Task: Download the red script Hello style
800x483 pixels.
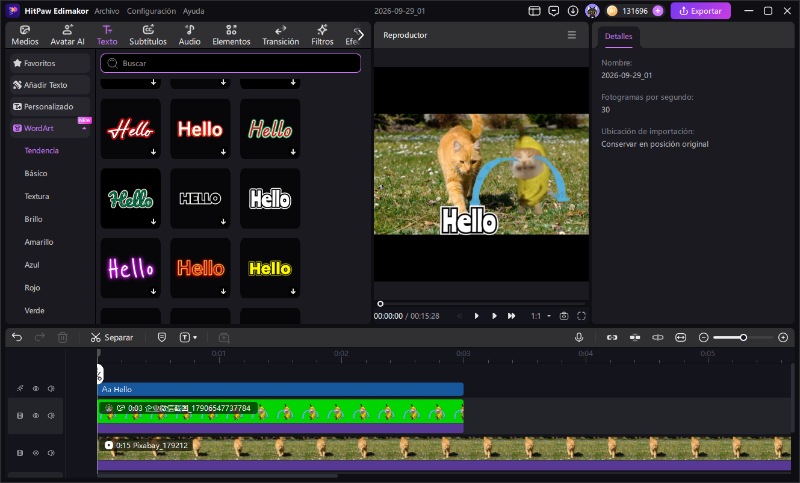Action: tap(154, 152)
